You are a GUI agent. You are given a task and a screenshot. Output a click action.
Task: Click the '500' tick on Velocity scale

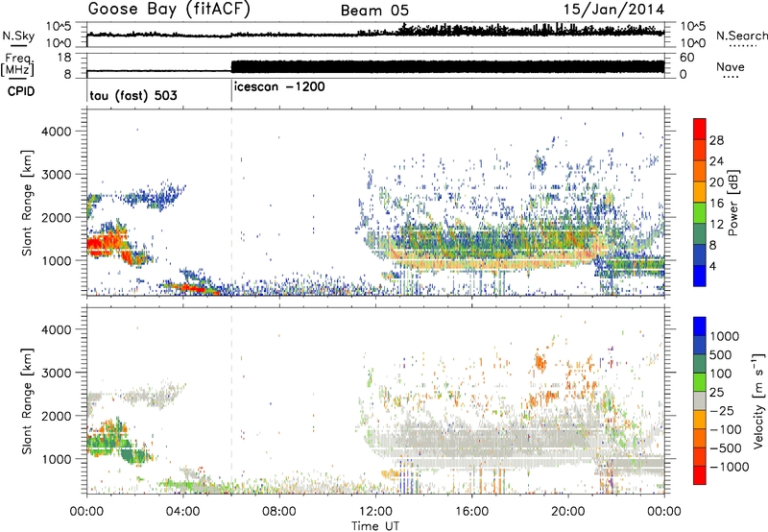[721, 354]
